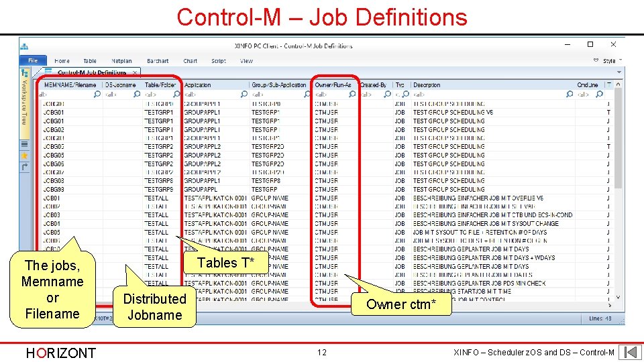The image size is (644, 362).
Task: Click search icon in Table/Folder filter
Action: click(x=176, y=94)
